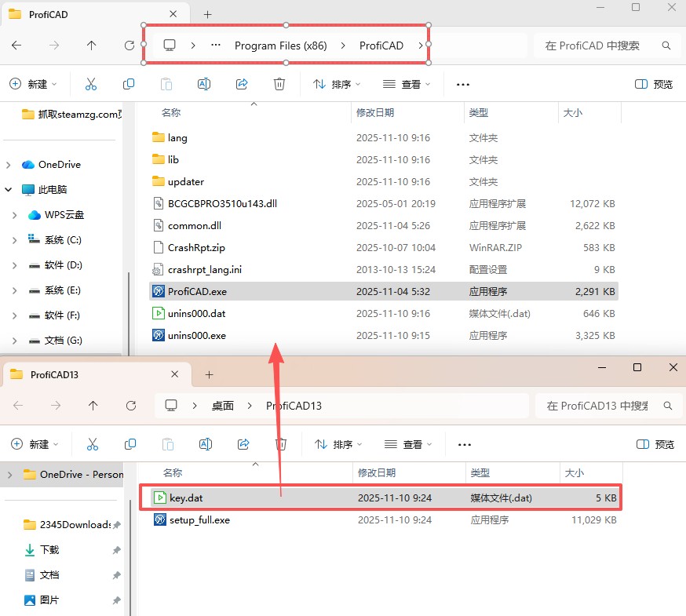This screenshot has width=686, height=616.
Task: Toggle the 预览 preview pane in top window
Action: coord(654,84)
